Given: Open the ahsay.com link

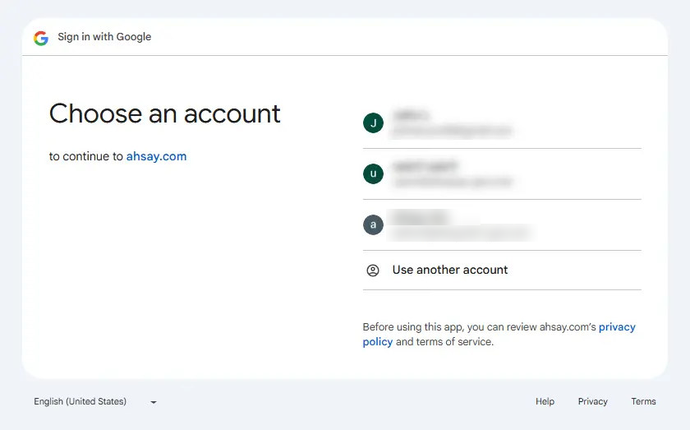Looking at the screenshot, I should pyautogui.click(x=156, y=156).
